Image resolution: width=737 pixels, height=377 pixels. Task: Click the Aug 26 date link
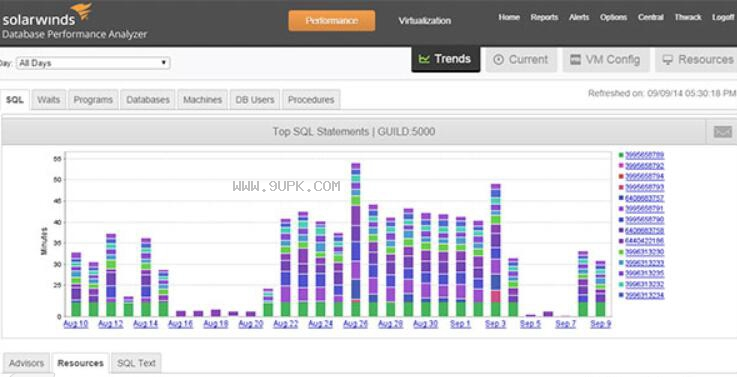[355, 324]
